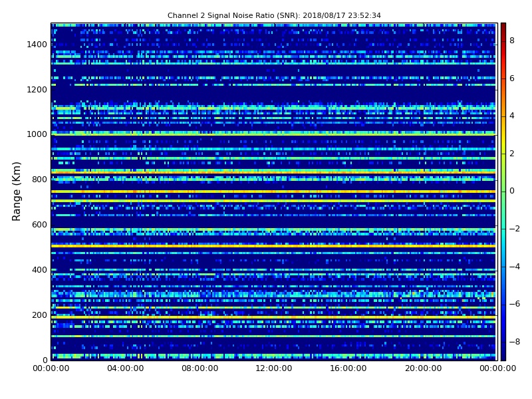
Task: Select the Range (Km) y-axis label
Action: pos(16,192)
